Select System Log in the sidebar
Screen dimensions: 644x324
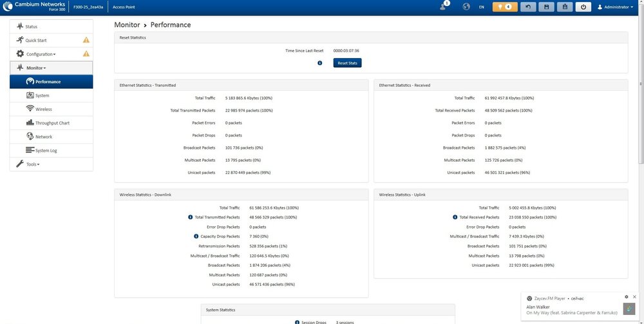(46, 151)
